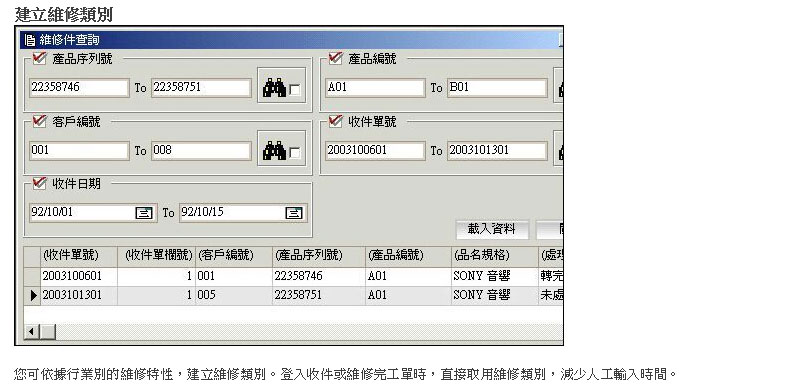This screenshot has height=385, width=793.
Task: Click the (收件單號) column header
Action: tap(78, 256)
